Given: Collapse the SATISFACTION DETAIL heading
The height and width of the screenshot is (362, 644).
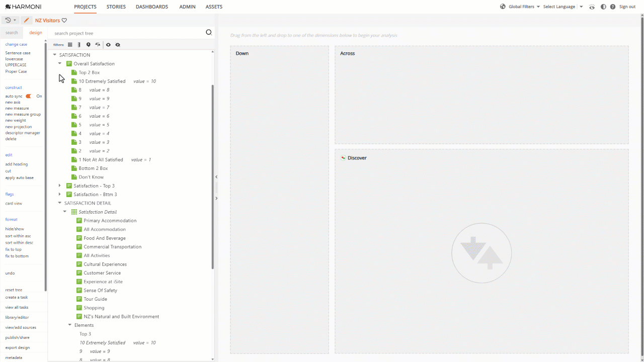Looking at the screenshot, I should coord(60,203).
